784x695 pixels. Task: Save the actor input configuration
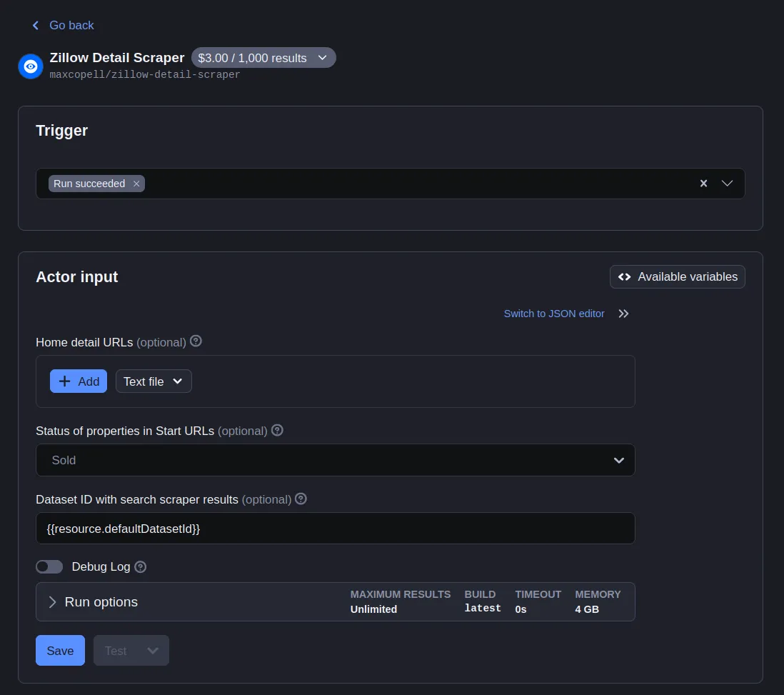pos(60,651)
